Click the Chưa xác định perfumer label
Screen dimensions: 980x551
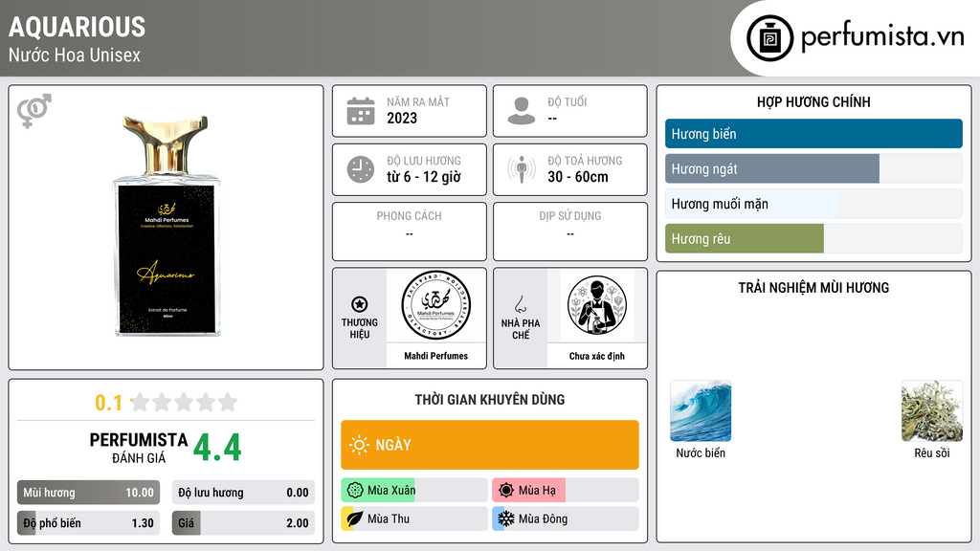point(597,356)
